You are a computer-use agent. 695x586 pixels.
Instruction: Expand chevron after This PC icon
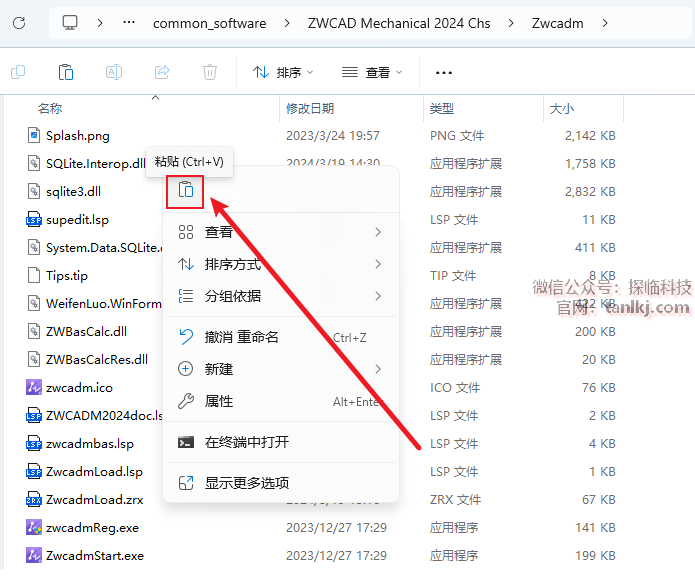click(x=100, y=23)
